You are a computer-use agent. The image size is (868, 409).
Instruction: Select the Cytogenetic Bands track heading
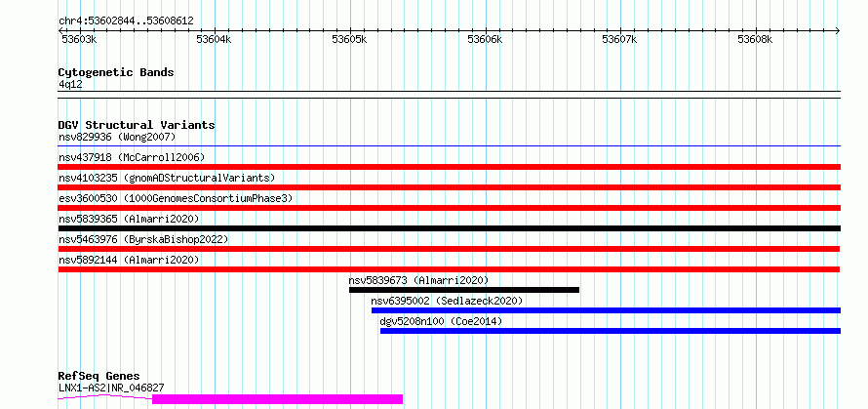point(116,72)
